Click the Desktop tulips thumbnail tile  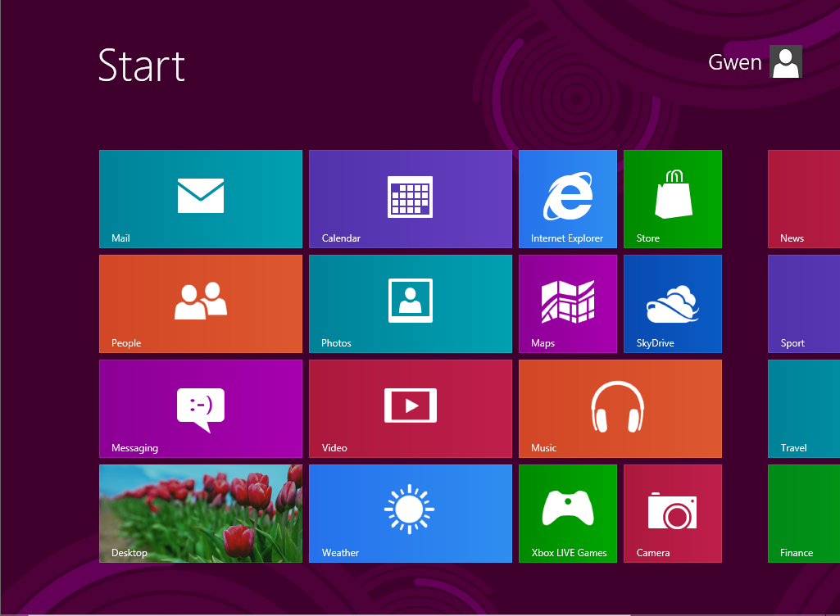coord(201,514)
